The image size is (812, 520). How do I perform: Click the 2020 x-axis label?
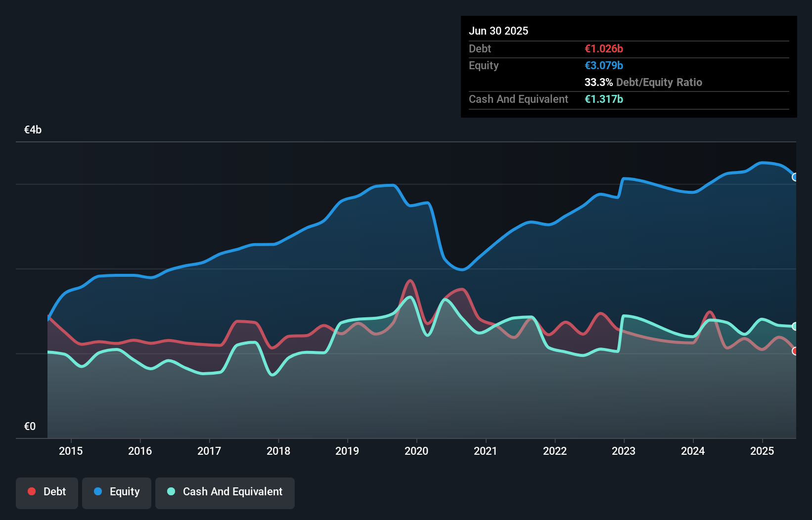(x=416, y=451)
